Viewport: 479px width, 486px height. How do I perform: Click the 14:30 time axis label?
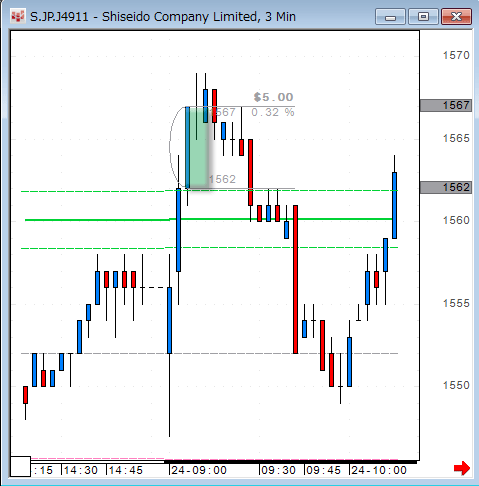click(x=81, y=470)
